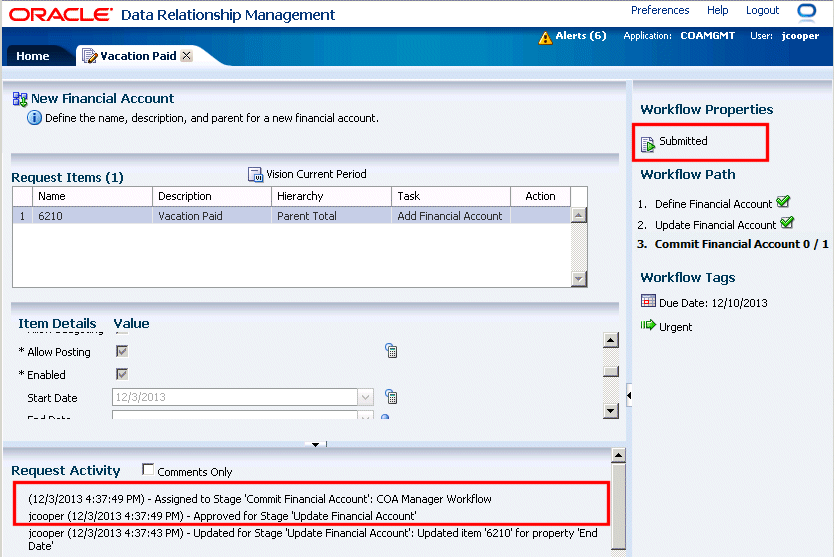Collapse the side panel with the left arrow handle

(x=629, y=395)
